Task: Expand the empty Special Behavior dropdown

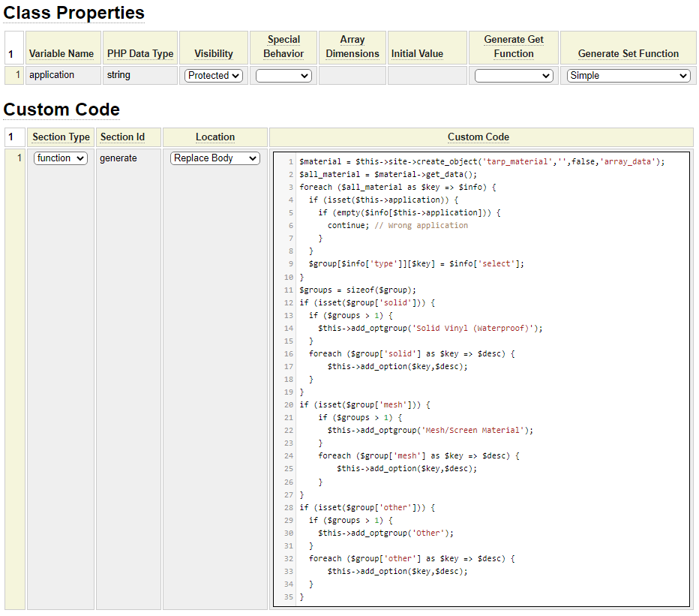Action: (x=283, y=76)
